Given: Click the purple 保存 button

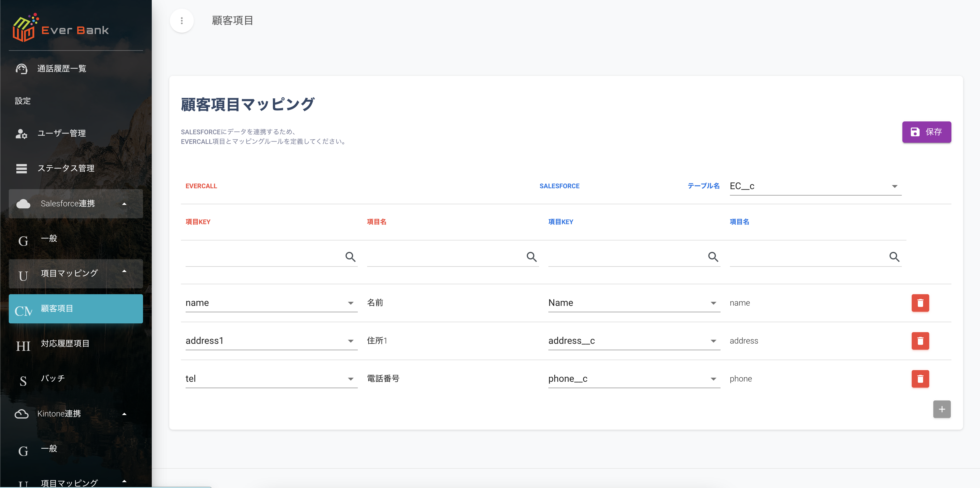Looking at the screenshot, I should (x=926, y=132).
